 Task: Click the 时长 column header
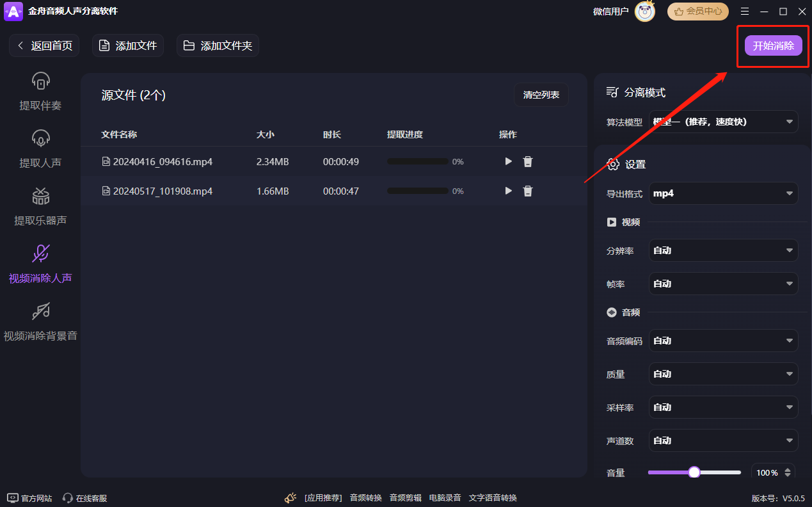point(332,134)
